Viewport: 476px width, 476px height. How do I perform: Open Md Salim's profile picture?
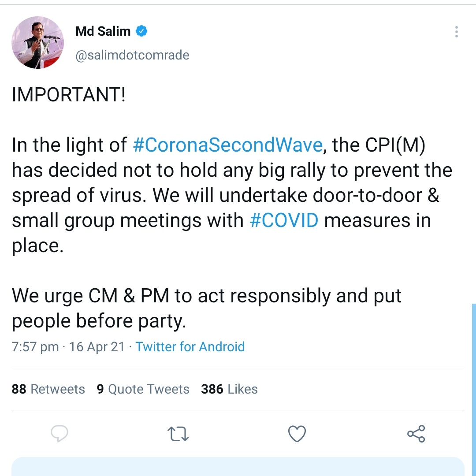click(x=37, y=42)
